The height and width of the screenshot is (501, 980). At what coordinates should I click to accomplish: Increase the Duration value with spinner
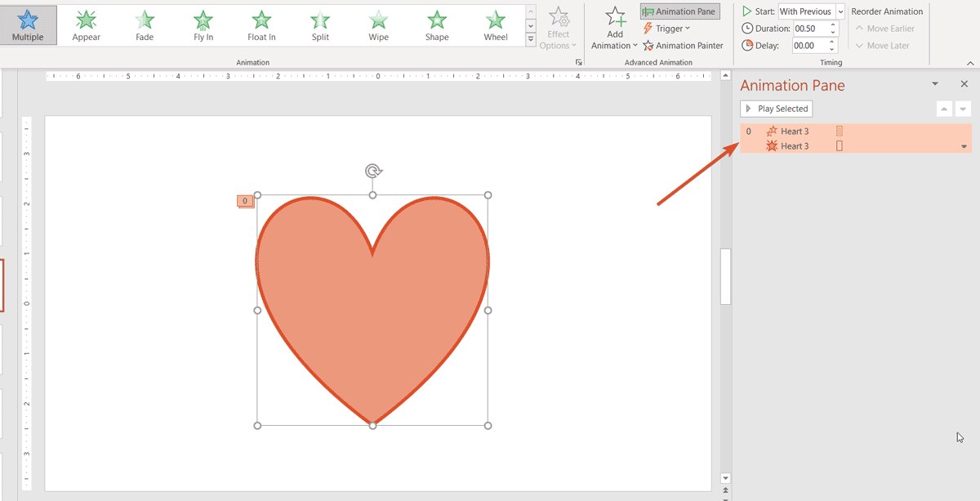coord(833,25)
